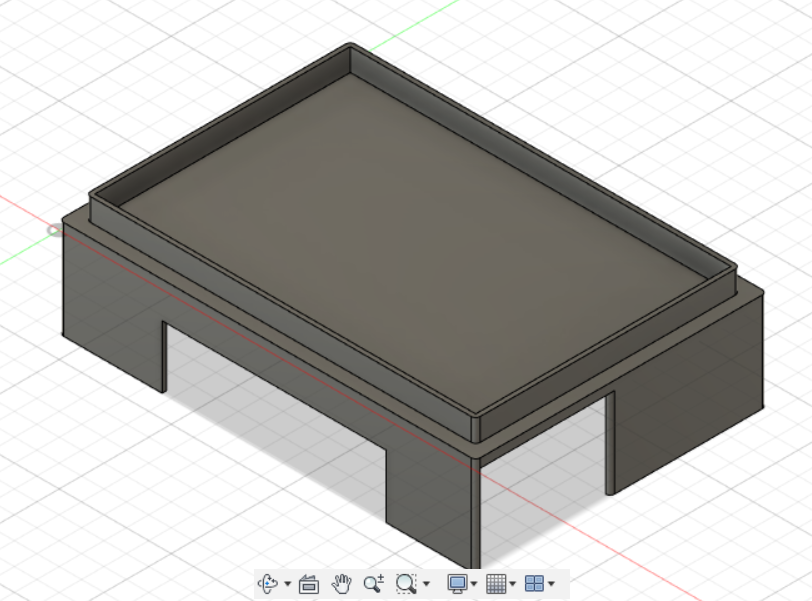Open the Orbit tool dropdown arrow
Screen dimensions: 812x601
[x=288, y=584]
